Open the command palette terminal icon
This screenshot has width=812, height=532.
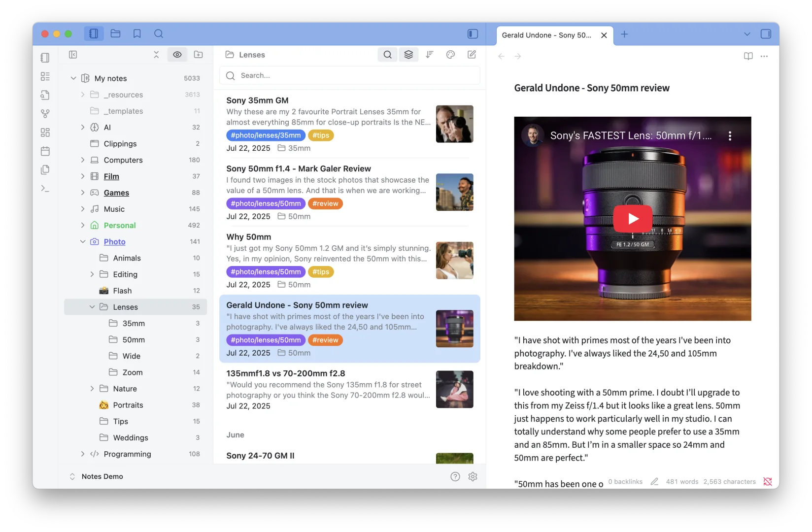45,189
